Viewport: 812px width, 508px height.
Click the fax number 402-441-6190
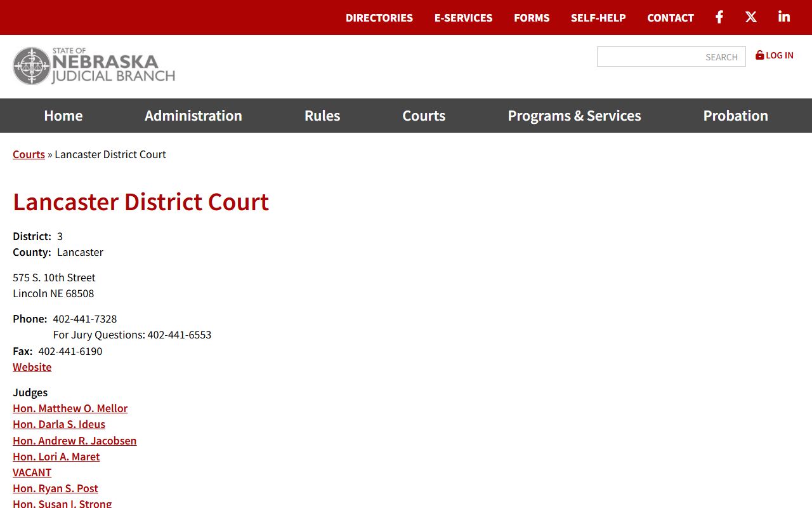70,351
